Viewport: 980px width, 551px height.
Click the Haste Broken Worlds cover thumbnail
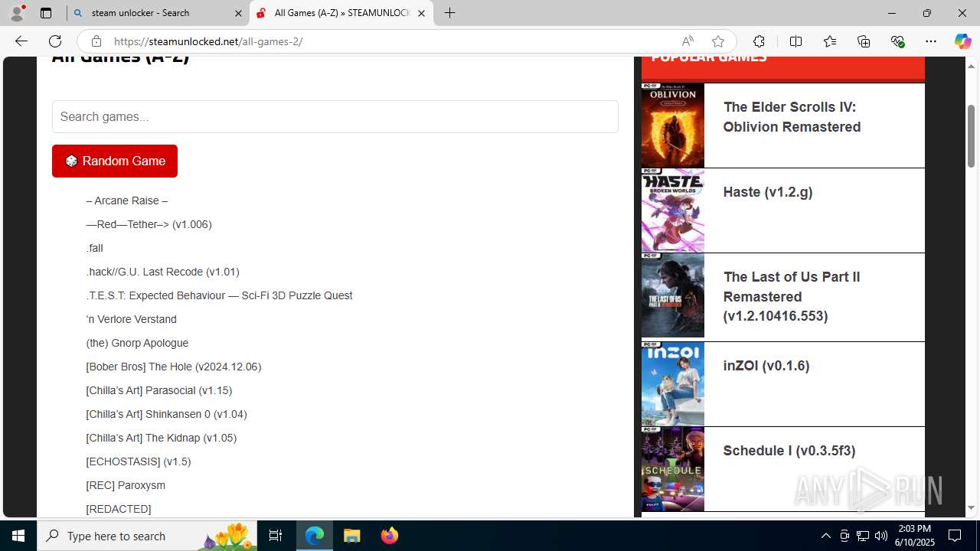(x=673, y=210)
